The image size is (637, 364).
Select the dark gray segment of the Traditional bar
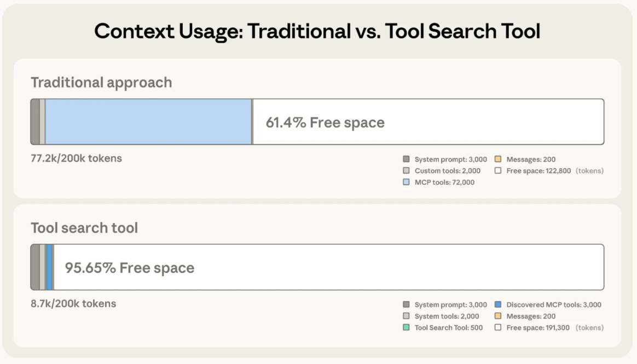click(35, 122)
